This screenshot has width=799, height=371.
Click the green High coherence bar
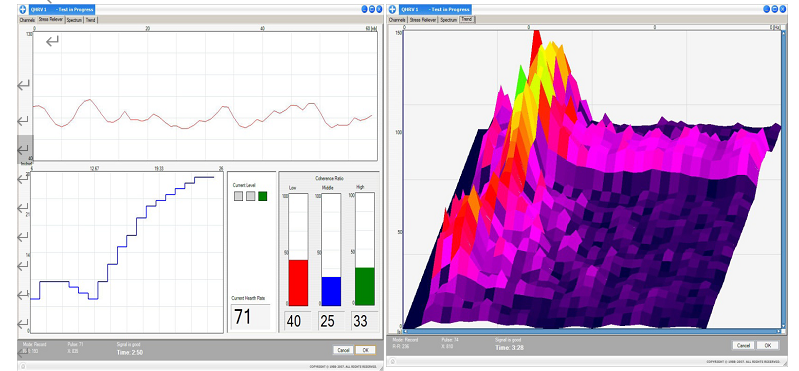tap(365, 286)
